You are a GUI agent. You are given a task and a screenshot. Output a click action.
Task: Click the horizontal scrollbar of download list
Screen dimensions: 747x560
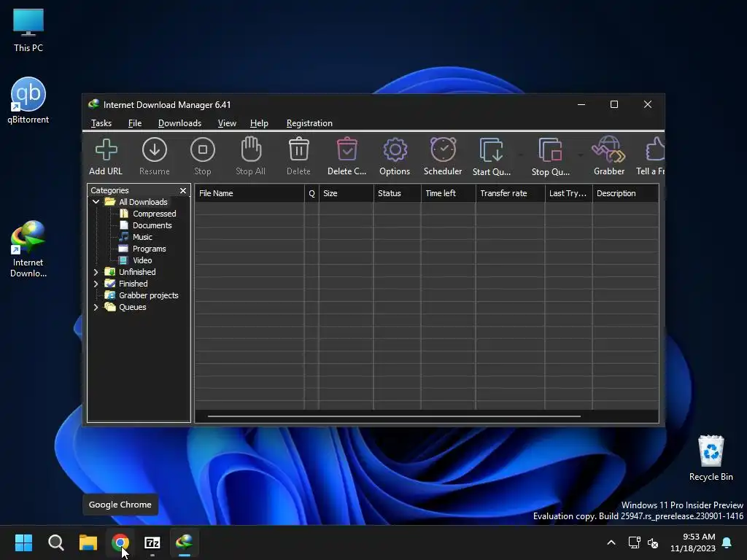click(394, 416)
